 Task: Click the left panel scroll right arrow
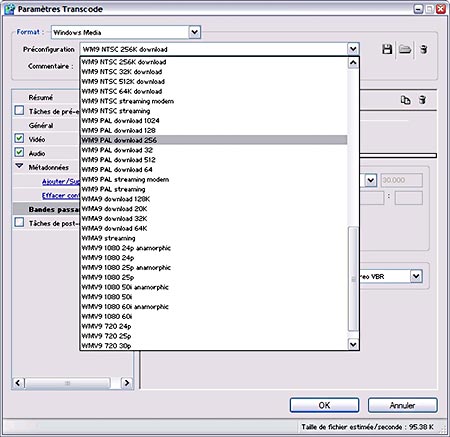coord(126,383)
